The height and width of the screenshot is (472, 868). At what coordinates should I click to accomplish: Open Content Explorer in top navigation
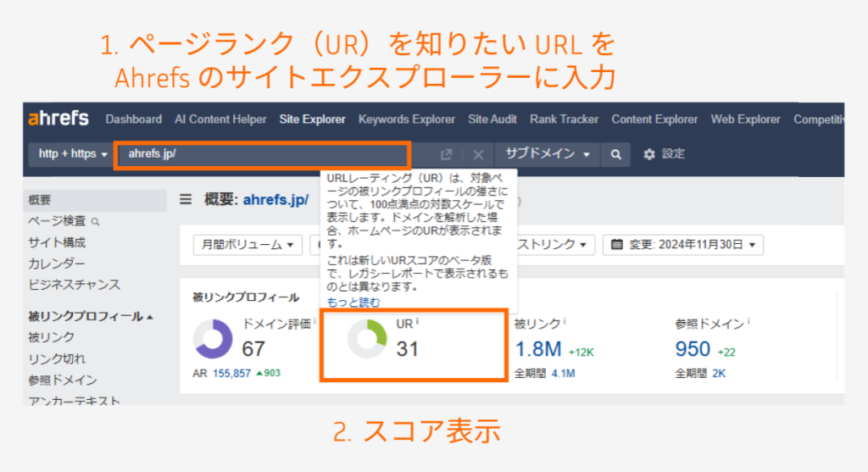(x=654, y=119)
